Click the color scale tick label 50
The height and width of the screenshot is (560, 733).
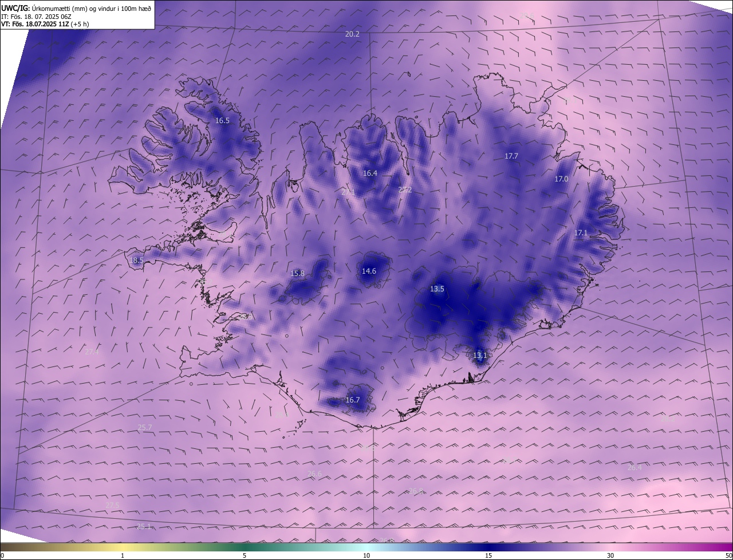pyautogui.click(x=728, y=555)
